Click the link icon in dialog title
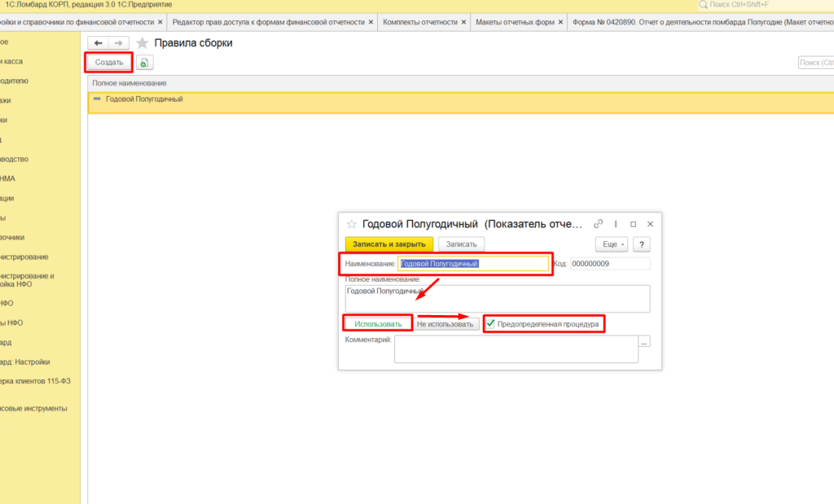Screen dimensions: 834x504 point(599,224)
